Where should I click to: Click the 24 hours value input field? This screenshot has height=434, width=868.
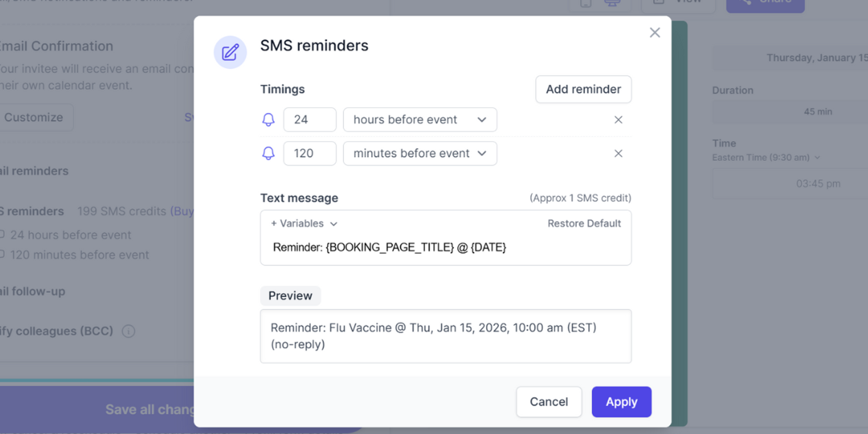tap(310, 120)
